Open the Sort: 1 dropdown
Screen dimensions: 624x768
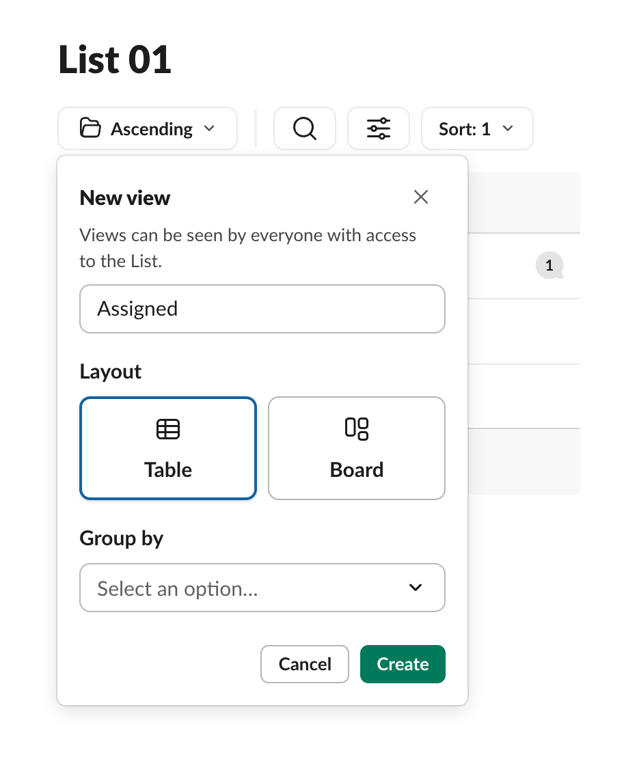pos(477,129)
